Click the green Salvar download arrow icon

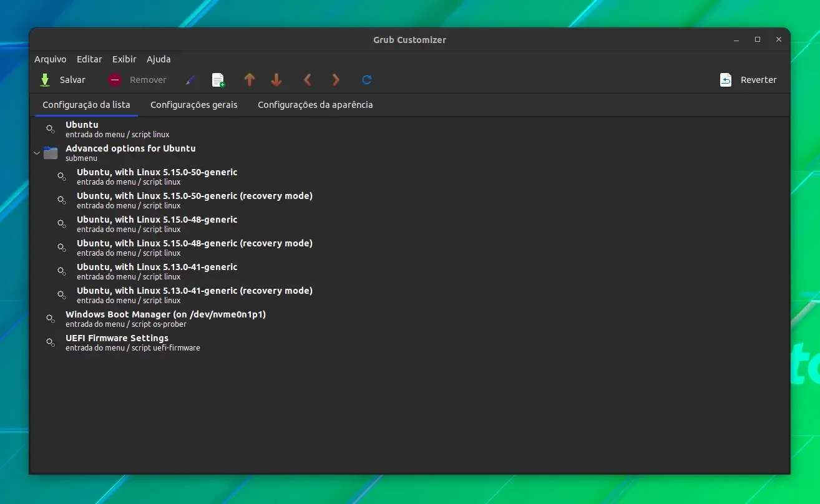[x=45, y=80]
